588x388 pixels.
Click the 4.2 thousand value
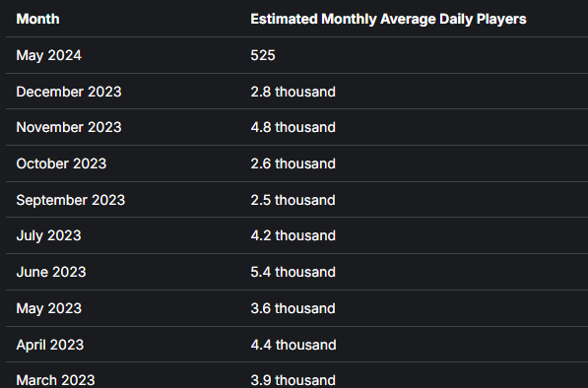293,235
